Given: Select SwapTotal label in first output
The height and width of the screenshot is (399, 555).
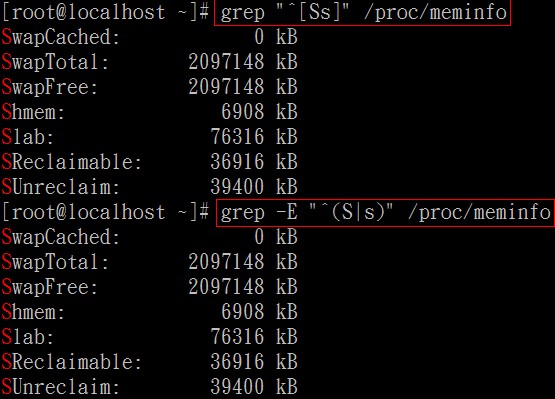Looking at the screenshot, I should [55, 62].
